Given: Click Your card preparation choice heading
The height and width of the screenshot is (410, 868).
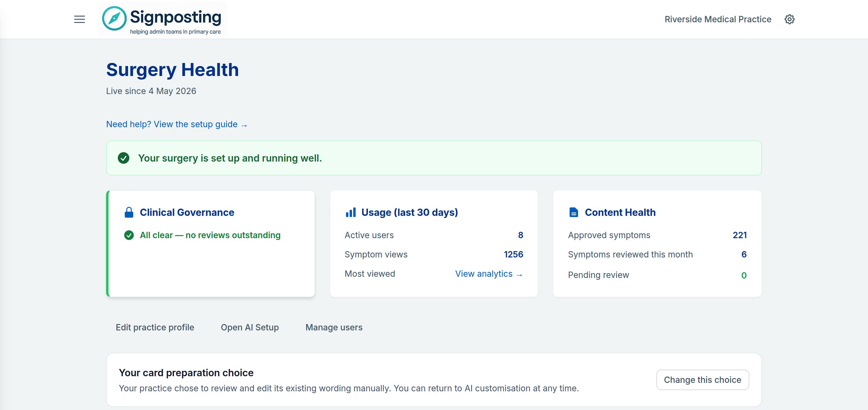Looking at the screenshot, I should [186, 373].
